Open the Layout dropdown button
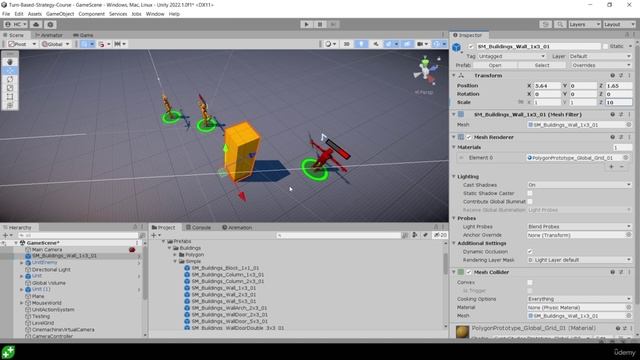The height and width of the screenshot is (360, 640). click(x=619, y=24)
